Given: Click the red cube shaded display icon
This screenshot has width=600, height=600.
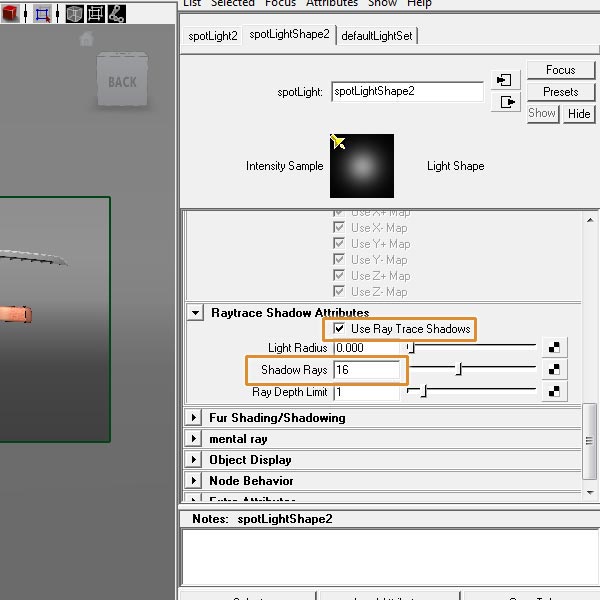Looking at the screenshot, I should coord(9,14).
